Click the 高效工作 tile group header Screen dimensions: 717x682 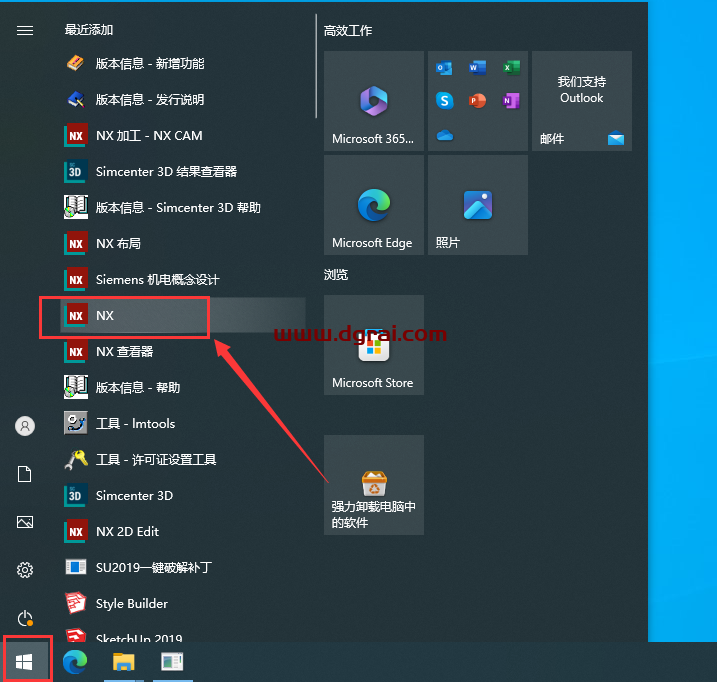tap(348, 31)
